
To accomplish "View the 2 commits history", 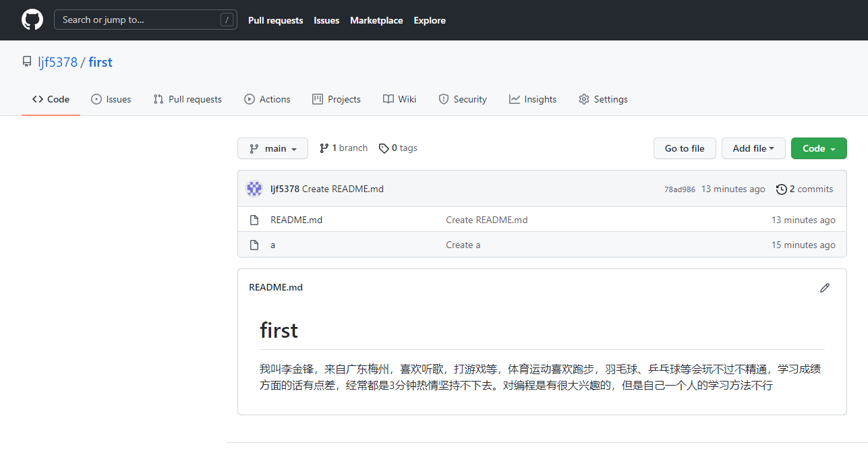I will [805, 189].
